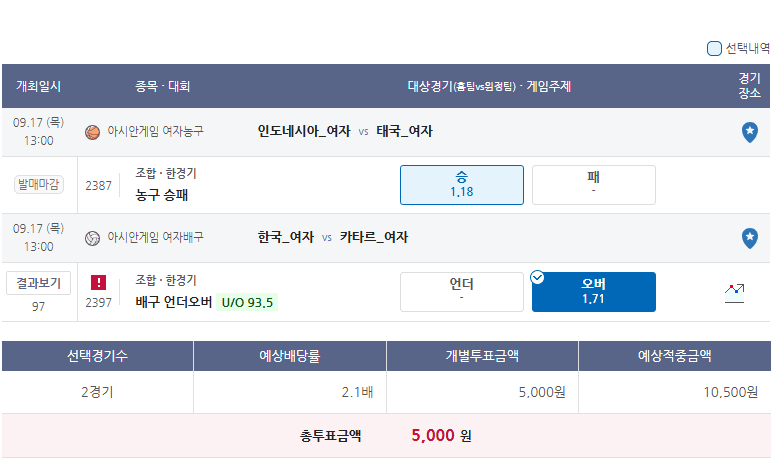Click the 총투표금액 5,000 원 amount
Screen dimensions: 771x458
tap(441, 435)
